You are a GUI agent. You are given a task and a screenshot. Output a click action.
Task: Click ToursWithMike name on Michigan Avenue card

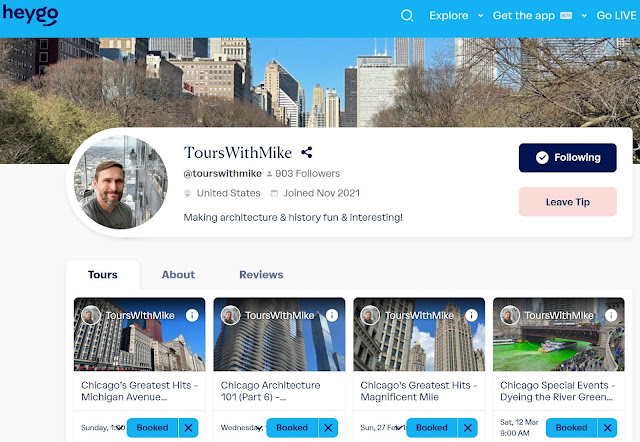[x=140, y=315]
